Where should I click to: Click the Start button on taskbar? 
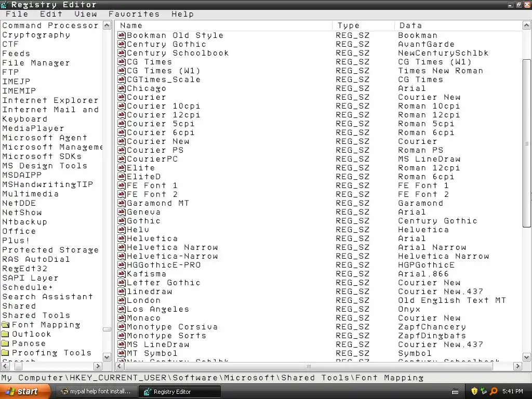25,391
